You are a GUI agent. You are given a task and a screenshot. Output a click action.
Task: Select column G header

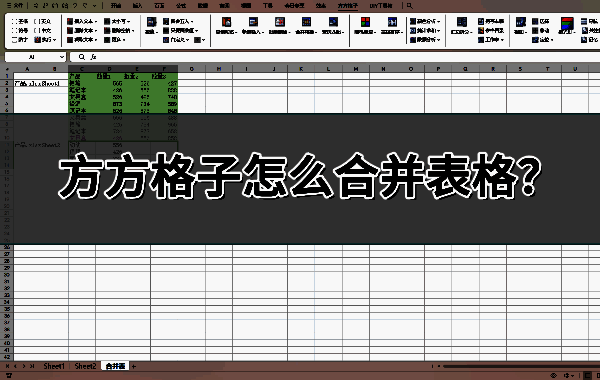click(x=191, y=69)
